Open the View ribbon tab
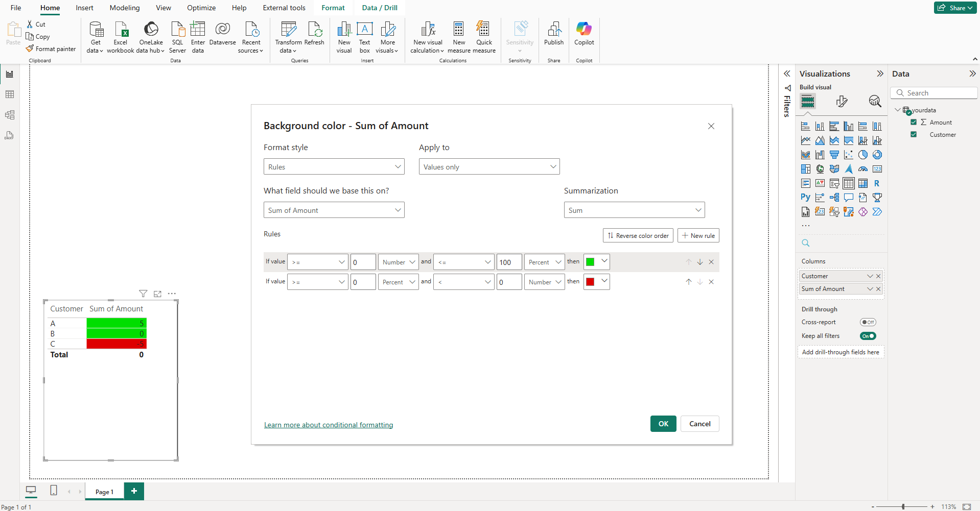980x511 pixels. click(164, 8)
